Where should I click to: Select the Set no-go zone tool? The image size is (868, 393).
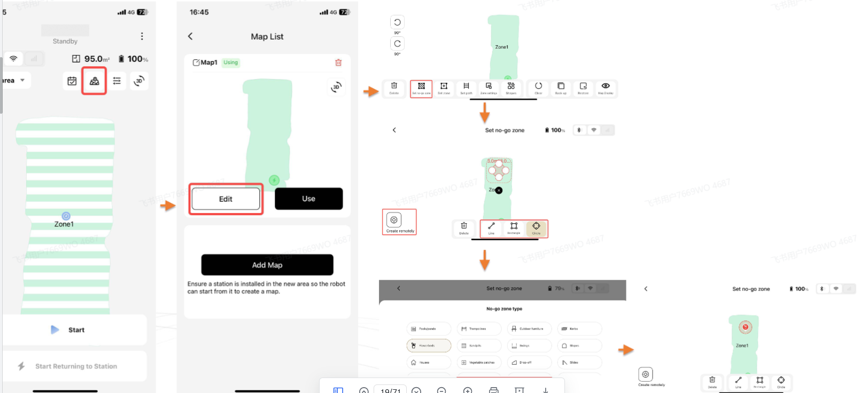tap(421, 88)
